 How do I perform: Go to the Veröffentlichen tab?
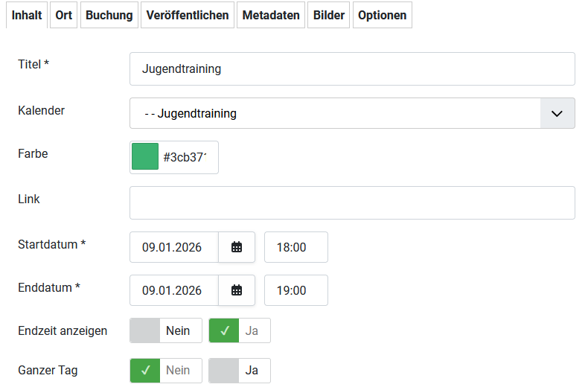click(188, 15)
